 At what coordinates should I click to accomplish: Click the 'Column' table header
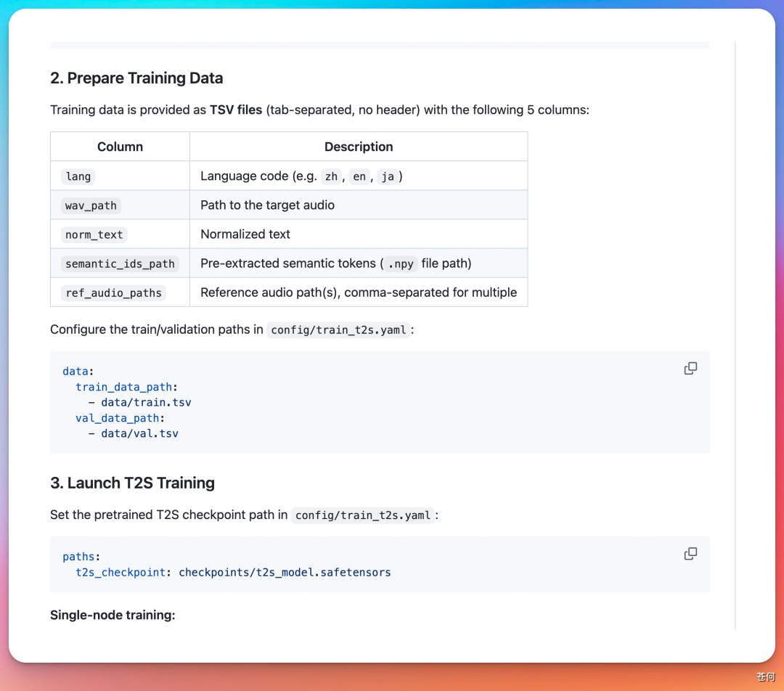point(120,147)
